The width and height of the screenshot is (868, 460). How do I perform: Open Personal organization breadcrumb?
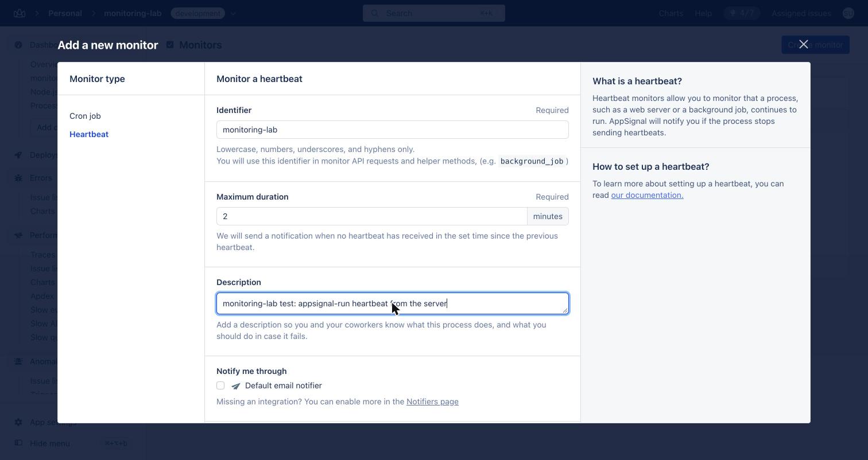tap(65, 13)
